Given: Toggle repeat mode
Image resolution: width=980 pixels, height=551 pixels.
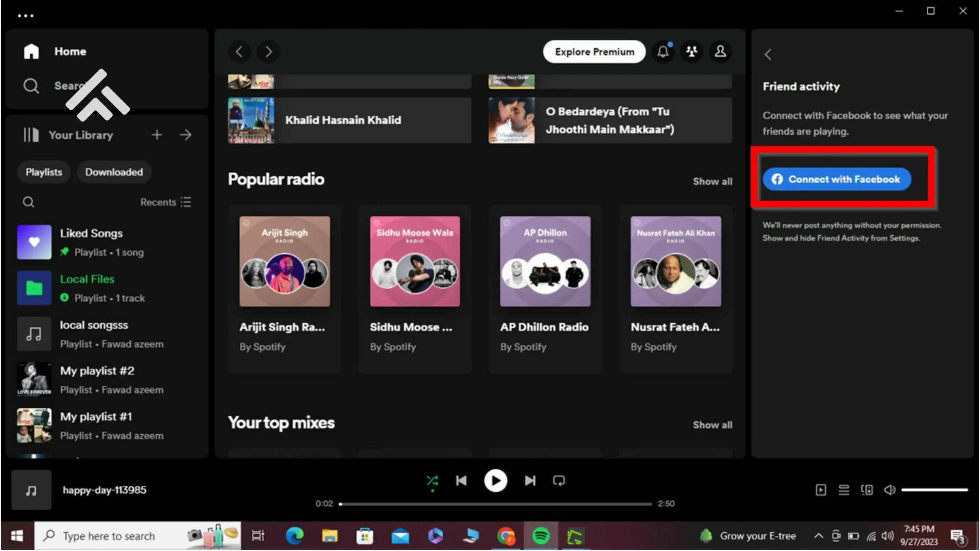Looking at the screenshot, I should pos(559,481).
